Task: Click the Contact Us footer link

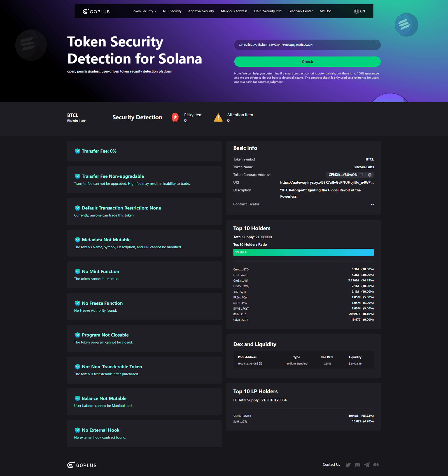Action: pyautogui.click(x=331, y=465)
